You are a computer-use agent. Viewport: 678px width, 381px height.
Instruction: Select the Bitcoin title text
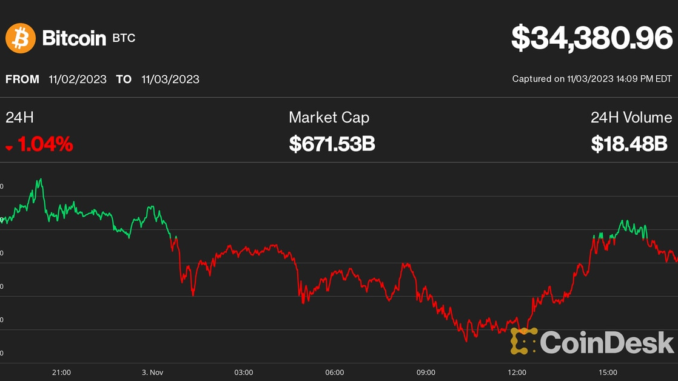point(74,38)
